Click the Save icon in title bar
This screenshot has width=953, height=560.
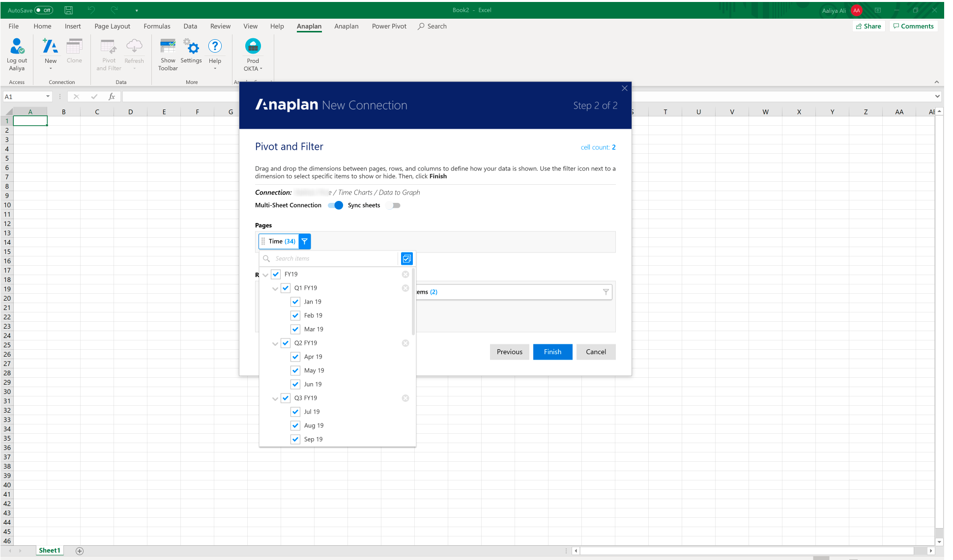point(69,10)
